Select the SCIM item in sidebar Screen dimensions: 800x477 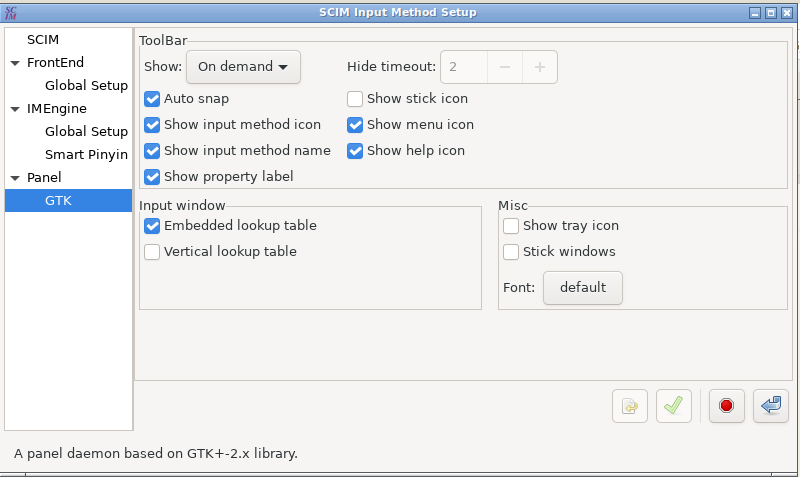click(x=43, y=40)
